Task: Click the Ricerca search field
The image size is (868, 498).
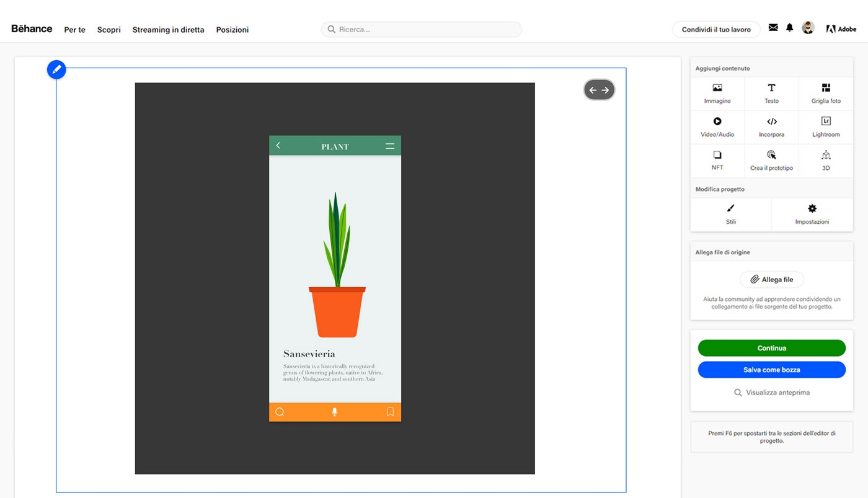Action: point(422,29)
